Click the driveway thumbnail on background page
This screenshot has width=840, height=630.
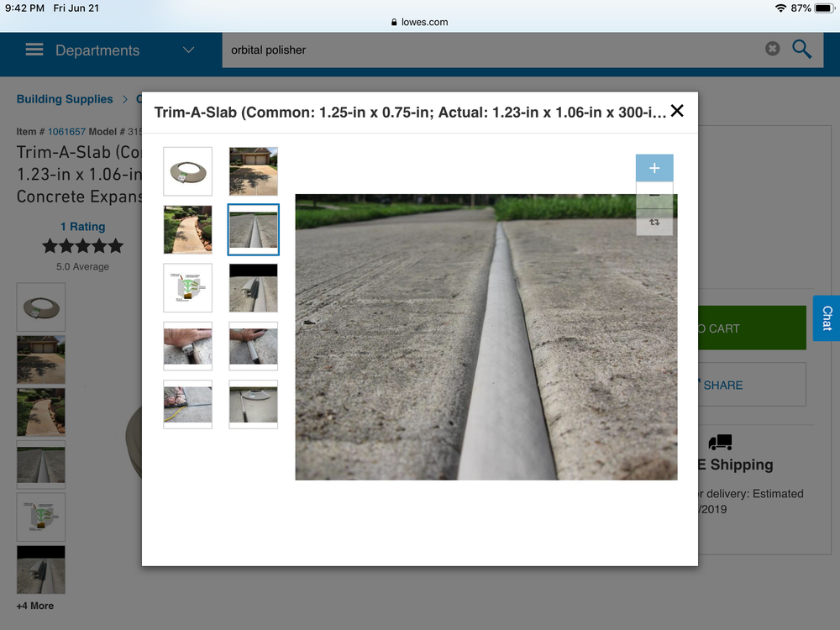point(40,360)
